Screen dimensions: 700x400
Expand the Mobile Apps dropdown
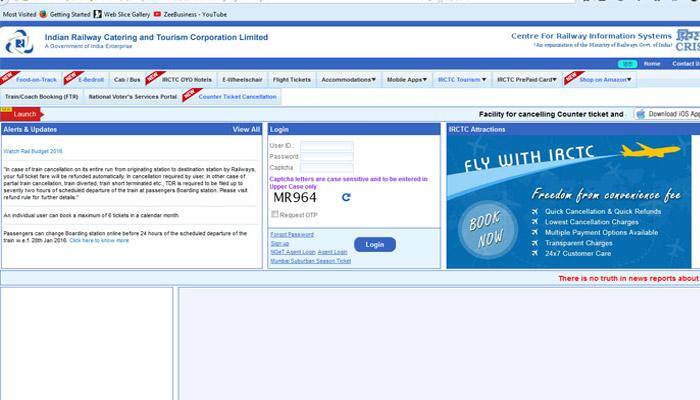pos(407,79)
